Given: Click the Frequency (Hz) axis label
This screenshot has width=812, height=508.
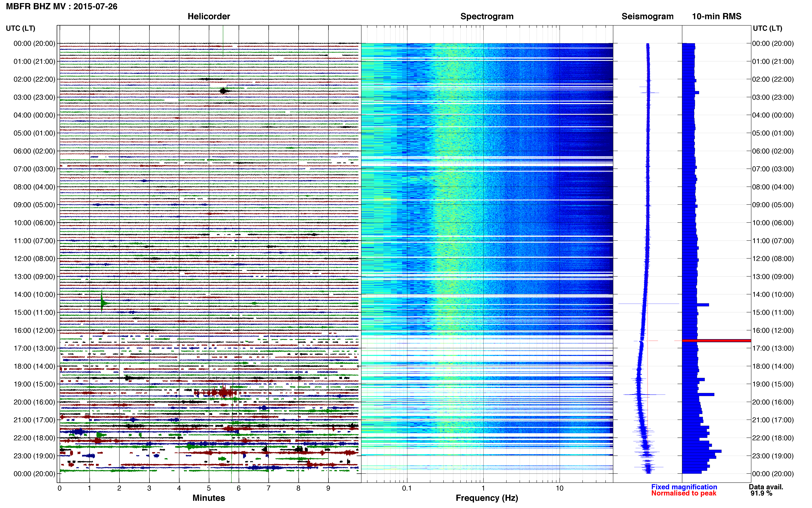Looking at the screenshot, I should [487, 498].
